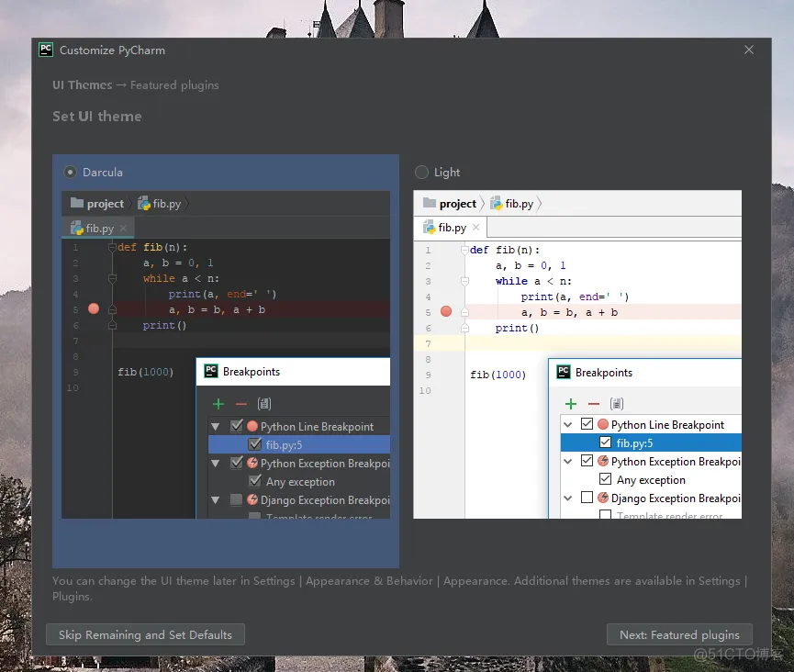Image resolution: width=794 pixels, height=672 pixels.
Task: Click group-by icon in Light Breakpoints toolbar
Action: (x=617, y=404)
